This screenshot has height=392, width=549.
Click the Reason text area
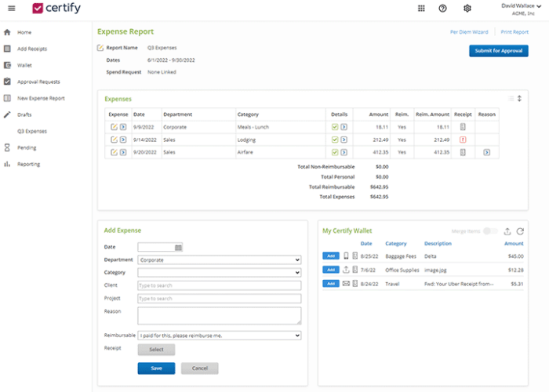[x=219, y=315]
